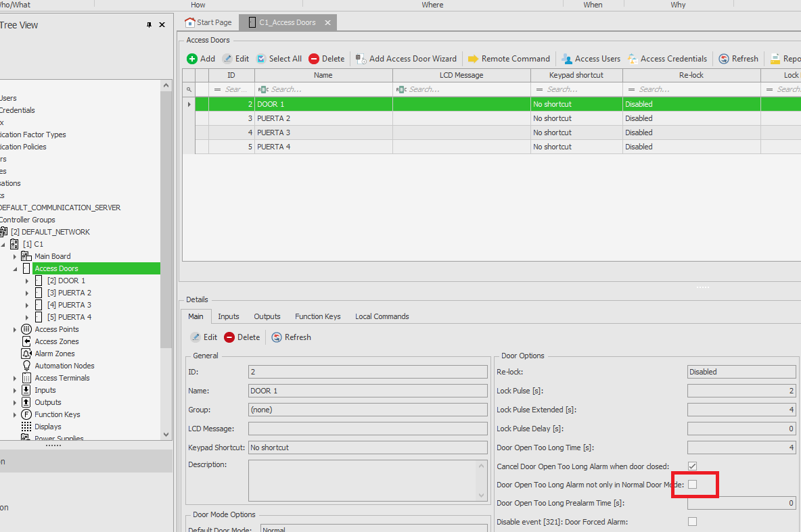Image resolution: width=801 pixels, height=532 pixels.
Task: Click Edit in the Details toolbar
Action: pyautogui.click(x=204, y=337)
